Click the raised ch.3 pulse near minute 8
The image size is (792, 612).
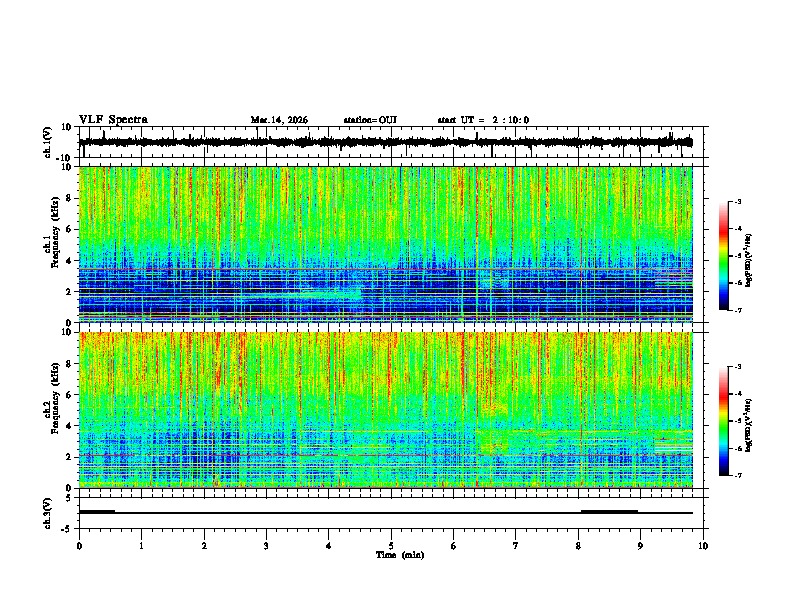click(609, 511)
